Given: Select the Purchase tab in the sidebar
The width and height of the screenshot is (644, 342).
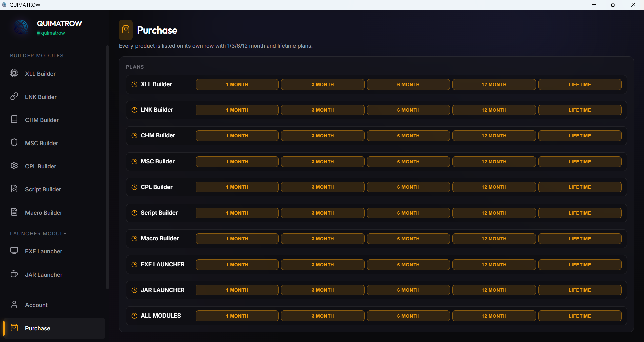Looking at the screenshot, I should click(38, 328).
